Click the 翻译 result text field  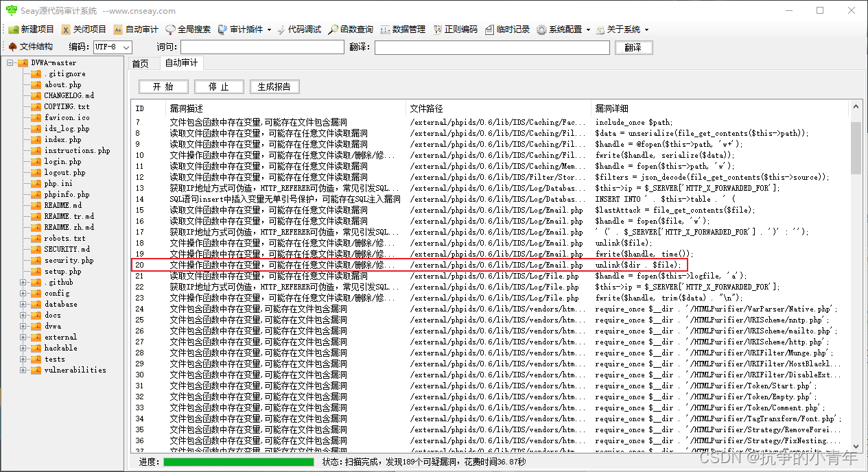(492, 47)
